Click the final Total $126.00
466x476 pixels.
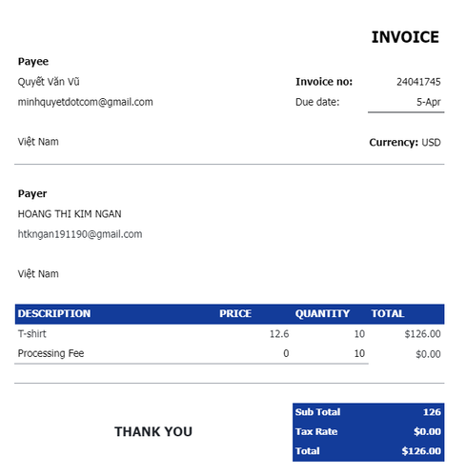pos(421,451)
